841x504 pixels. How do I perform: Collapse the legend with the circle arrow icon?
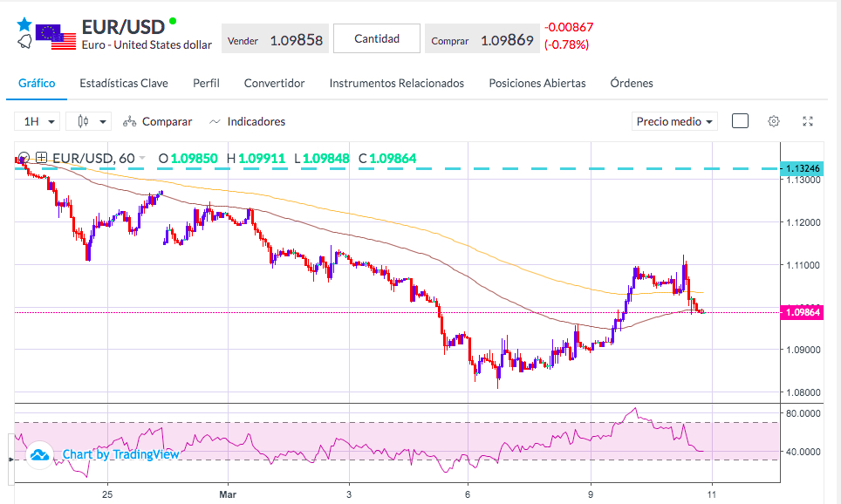click(x=24, y=158)
